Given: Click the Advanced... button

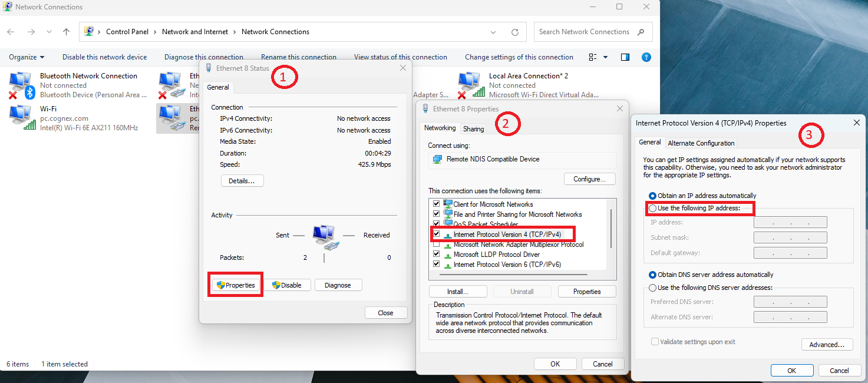Looking at the screenshot, I should [x=827, y=345].
